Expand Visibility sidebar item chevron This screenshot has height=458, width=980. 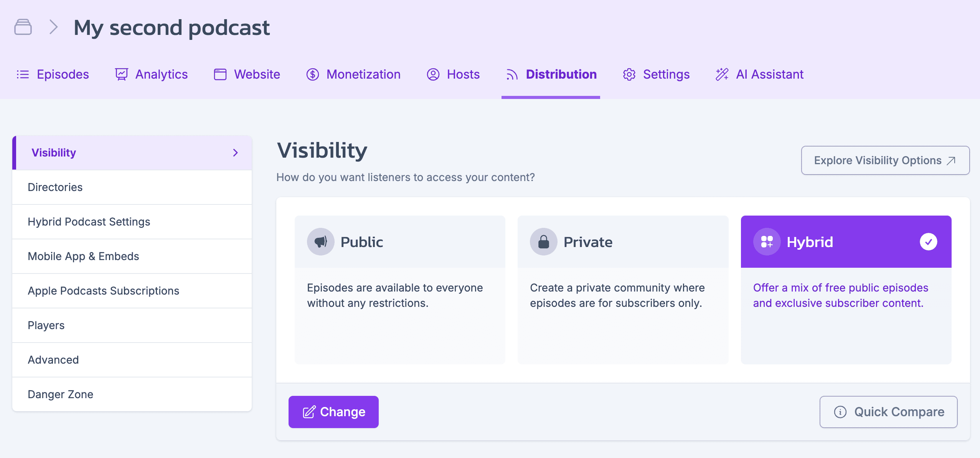(x=236, y=153)
